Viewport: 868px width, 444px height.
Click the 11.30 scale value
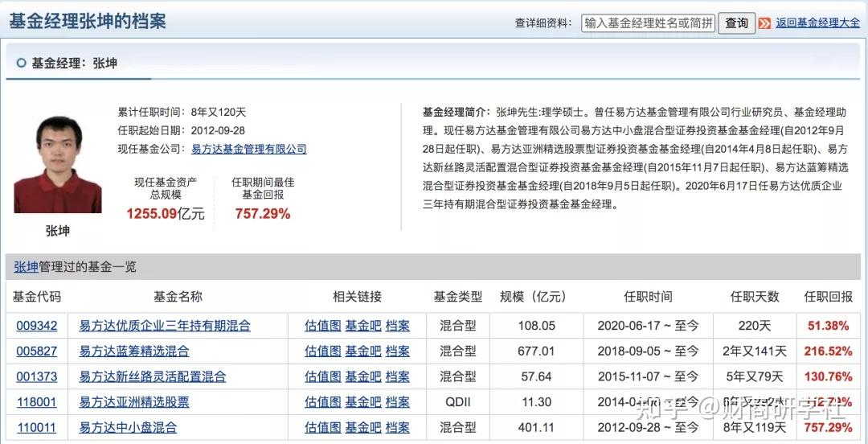tap(536, 402)
